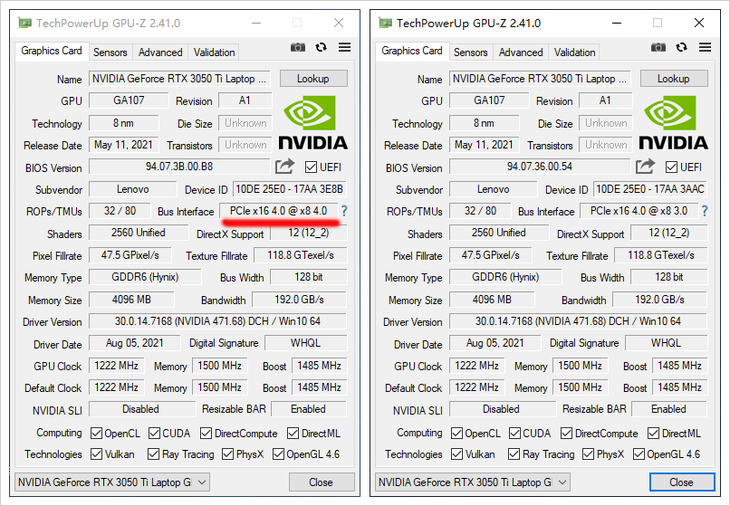Toggle the OpenCL checkbox in left window

click(96, 433)
